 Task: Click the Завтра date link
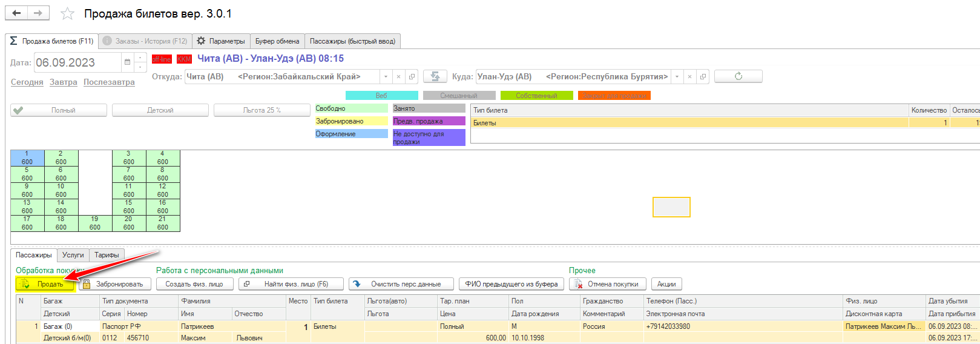point(64,82)
